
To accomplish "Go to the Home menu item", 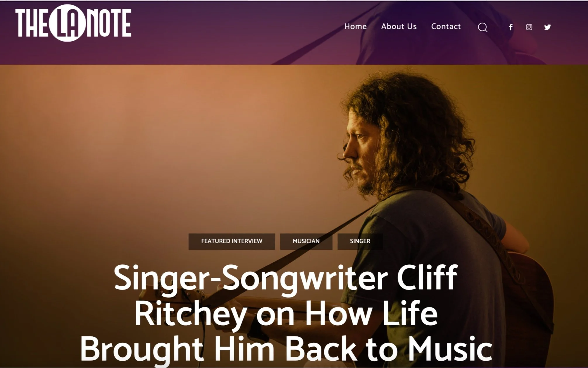I will pyautogui.click(x=356, y=26).
